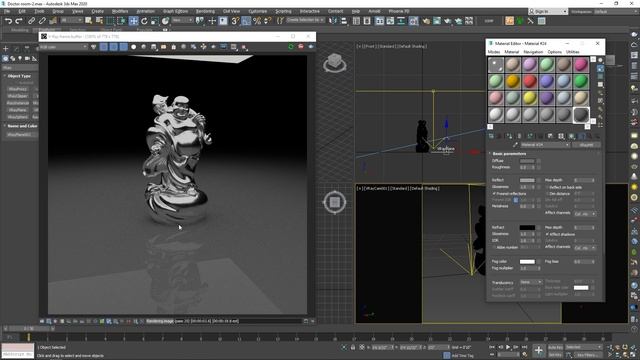Toggle the Abbe number checkbox

494,247
